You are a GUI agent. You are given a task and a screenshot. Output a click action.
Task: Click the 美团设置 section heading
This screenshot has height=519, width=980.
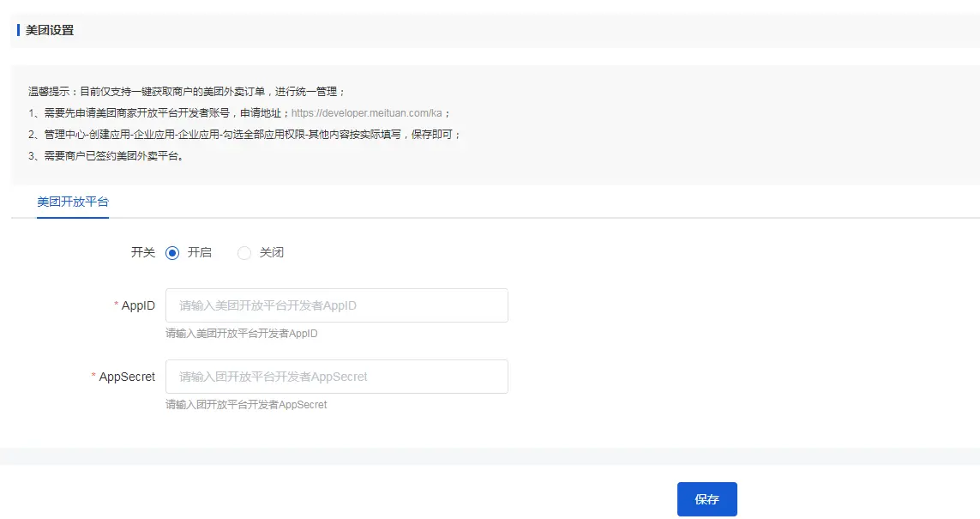50,30
